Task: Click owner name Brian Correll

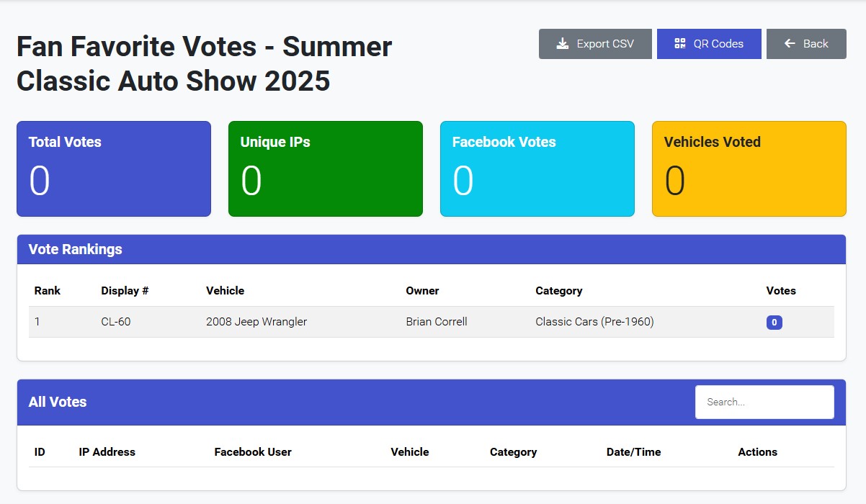Action: [x=434, y=322]
